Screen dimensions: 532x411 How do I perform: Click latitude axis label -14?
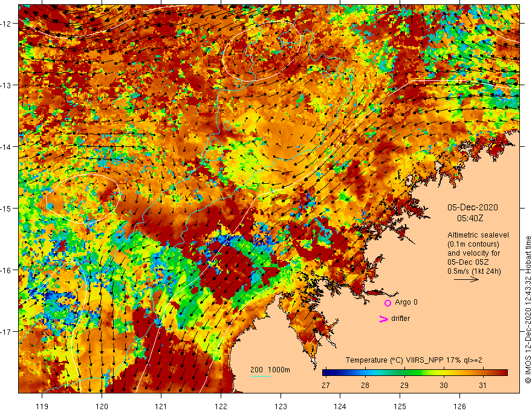6,147
